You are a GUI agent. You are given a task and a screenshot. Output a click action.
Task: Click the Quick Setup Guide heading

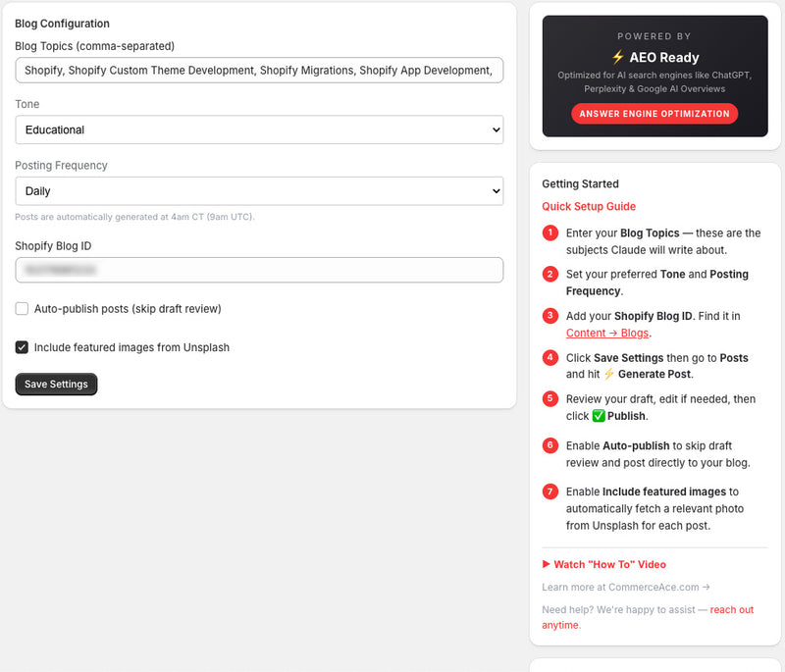point(589,206)
